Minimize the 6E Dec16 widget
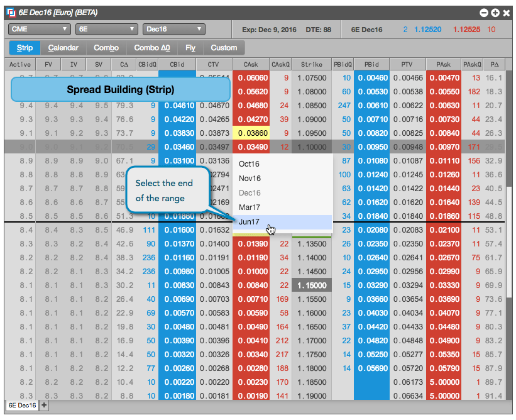516x420 pixels. pos(484,13)
